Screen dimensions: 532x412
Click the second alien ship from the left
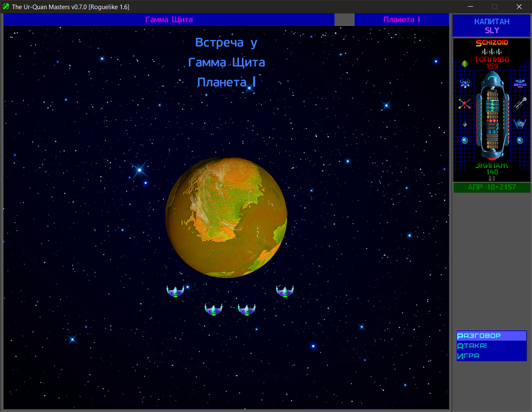pos(214,310)
